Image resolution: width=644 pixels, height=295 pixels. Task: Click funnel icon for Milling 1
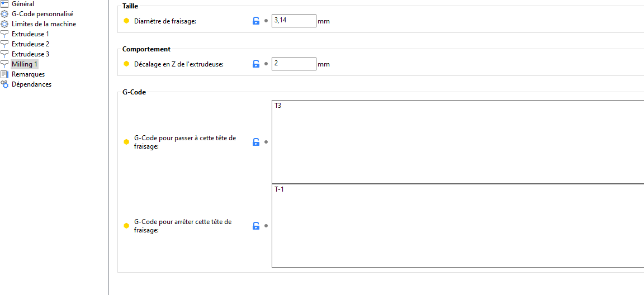click(4, 64)
